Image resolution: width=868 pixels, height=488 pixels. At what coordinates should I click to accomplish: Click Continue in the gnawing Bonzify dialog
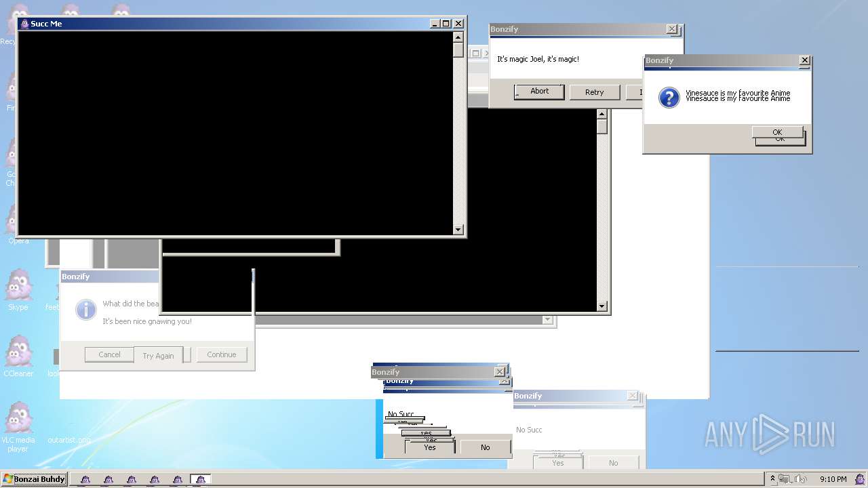(222, 354)
